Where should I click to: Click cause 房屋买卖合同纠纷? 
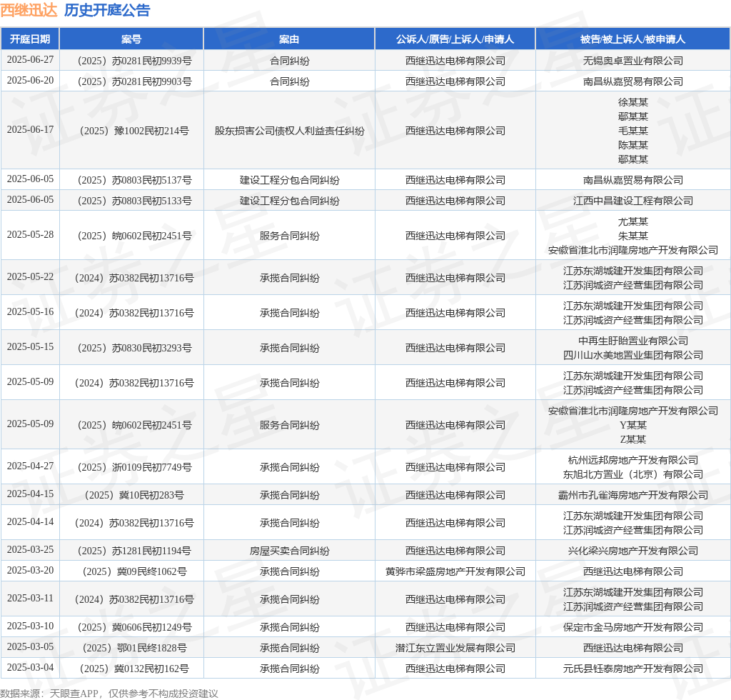pos(290,551)
